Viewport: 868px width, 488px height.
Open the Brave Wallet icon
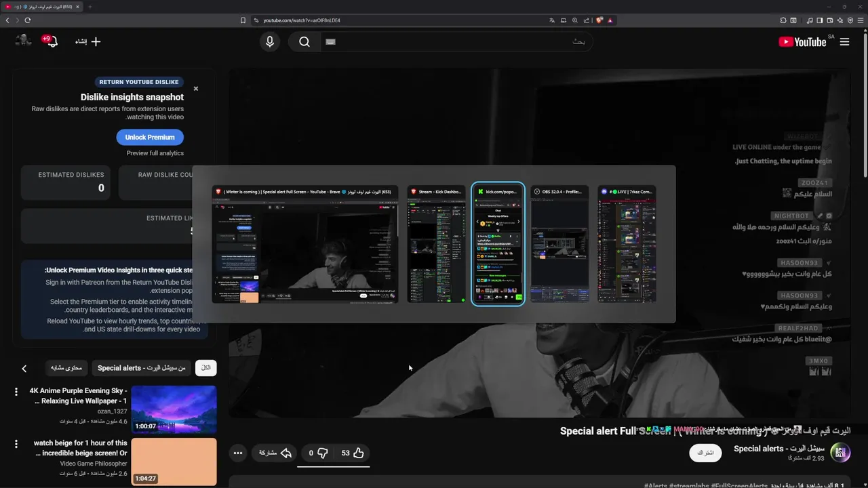click(x=830, y=20)
